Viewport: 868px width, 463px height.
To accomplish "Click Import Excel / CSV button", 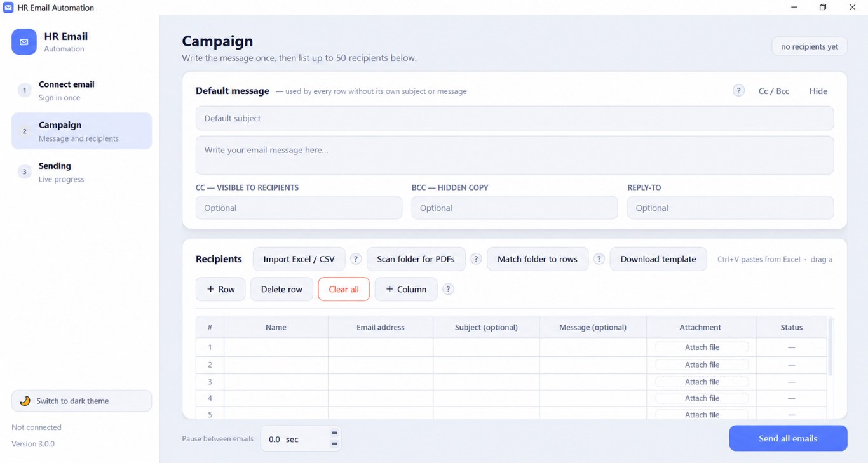I will pyautogui.click(x=299, y=259).
